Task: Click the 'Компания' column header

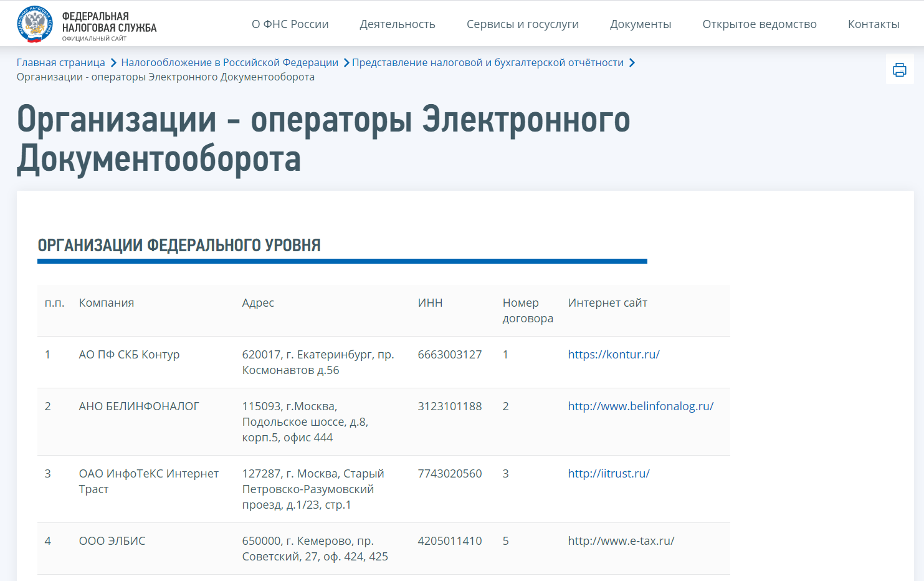Action: (107, 302)
